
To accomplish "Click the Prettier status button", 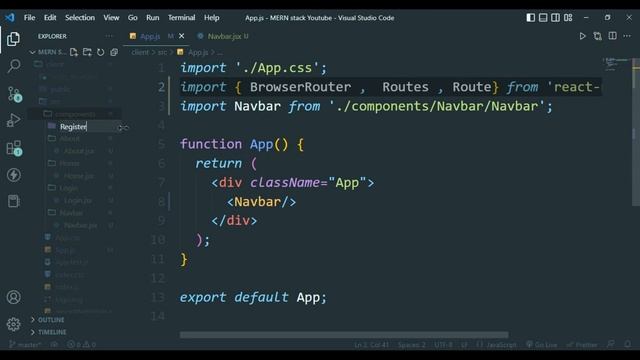I will coord(582,345).
